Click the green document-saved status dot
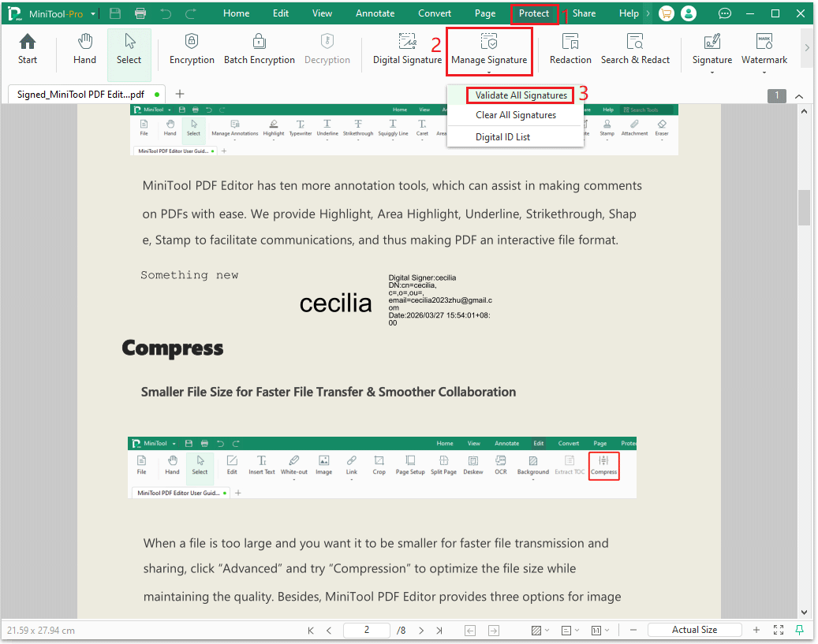This screenshot has width=818, height=644. 155,92
